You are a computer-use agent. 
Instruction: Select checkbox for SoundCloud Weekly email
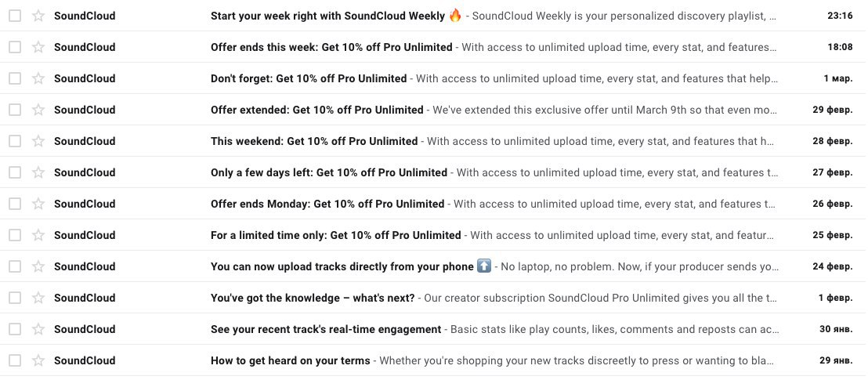(15, 16)
